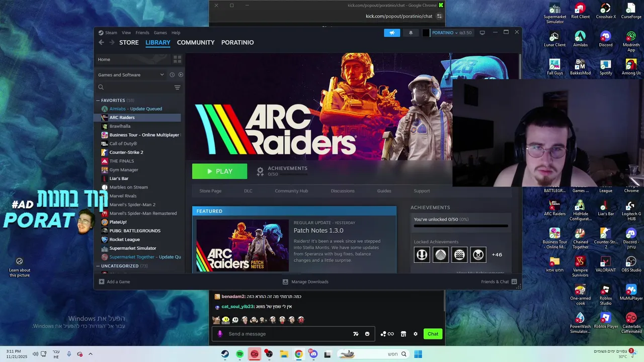Click achievements progress bar in right panel
This screenshot has height=362, width=644.
coord(460,226)
